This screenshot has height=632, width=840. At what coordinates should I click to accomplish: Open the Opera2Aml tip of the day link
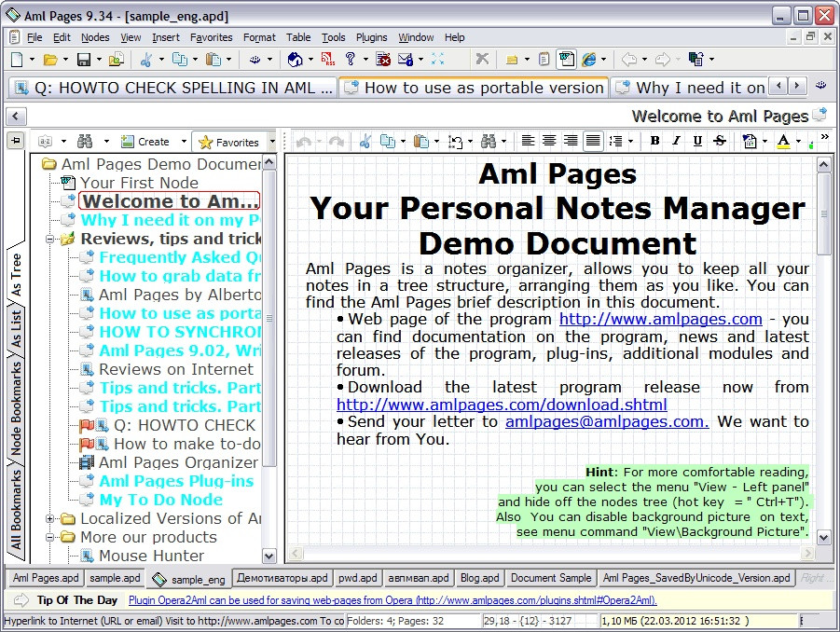click(392, 600)
